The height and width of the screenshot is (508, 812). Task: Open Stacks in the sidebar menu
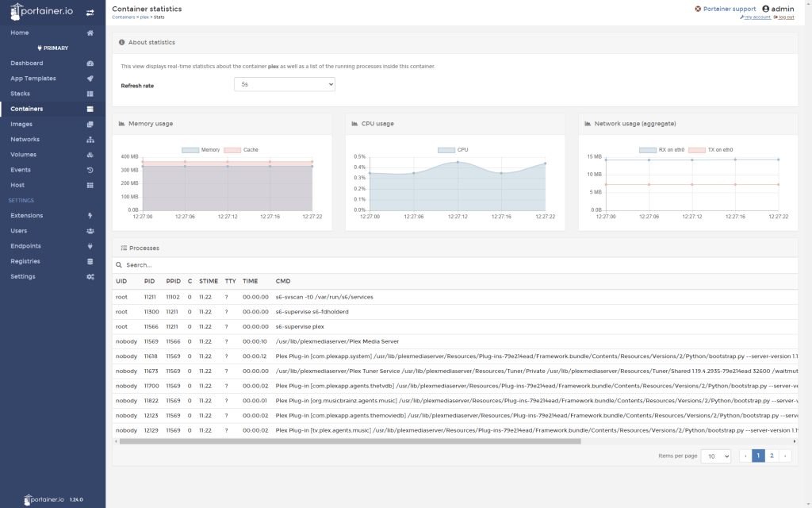21,94
